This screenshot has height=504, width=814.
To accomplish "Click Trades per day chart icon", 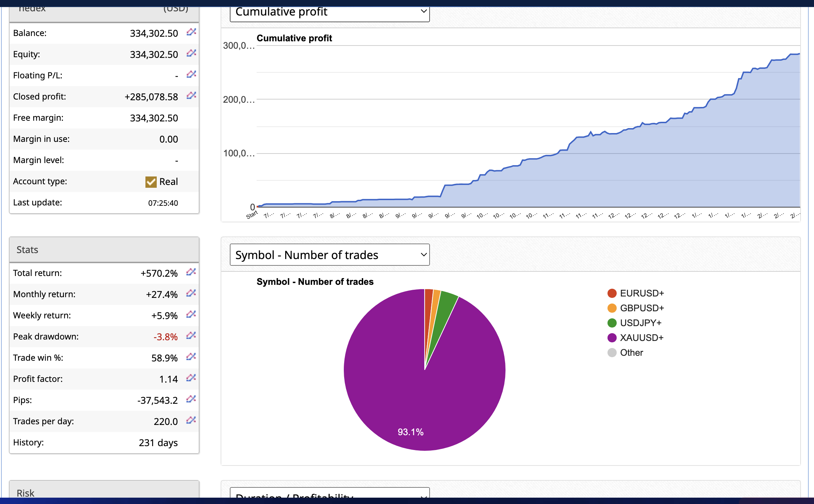I will [191, 420].
